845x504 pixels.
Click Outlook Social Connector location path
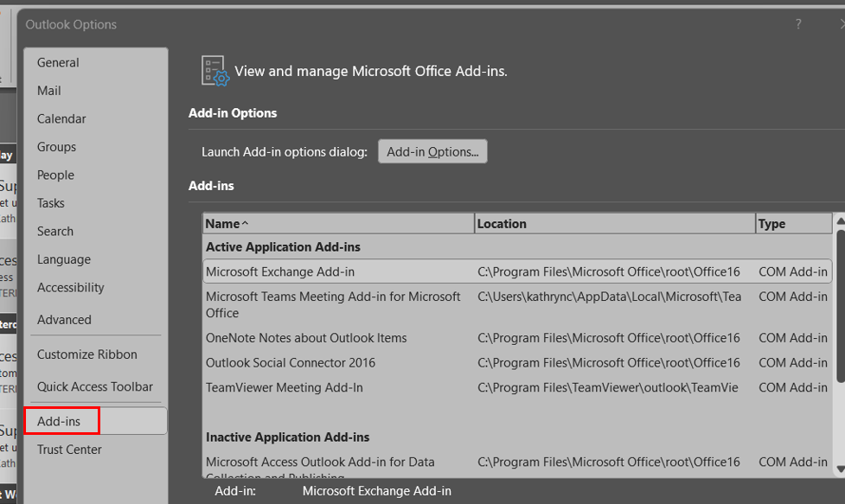(608, 362)
